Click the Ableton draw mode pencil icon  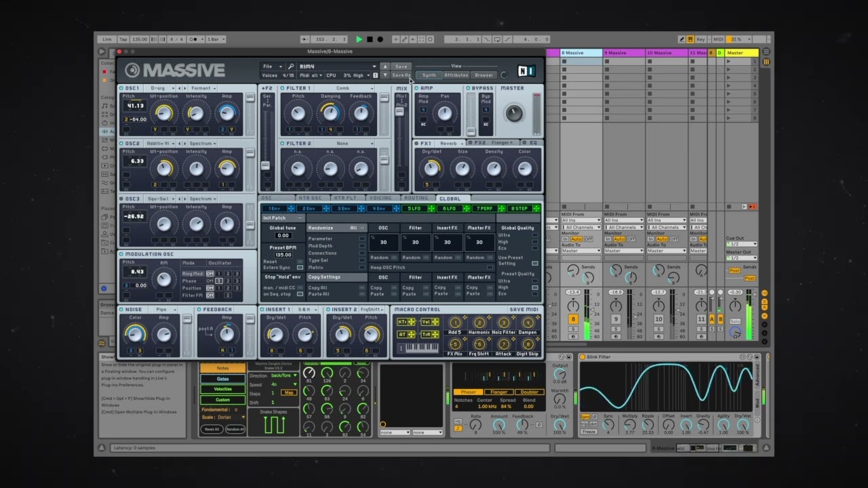coord(682,39)
